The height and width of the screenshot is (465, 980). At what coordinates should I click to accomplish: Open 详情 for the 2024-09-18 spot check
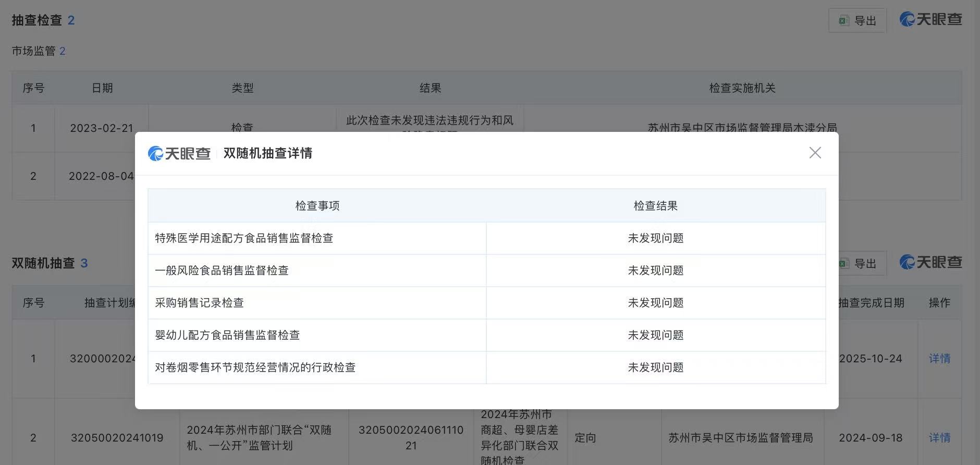point(939,438)
